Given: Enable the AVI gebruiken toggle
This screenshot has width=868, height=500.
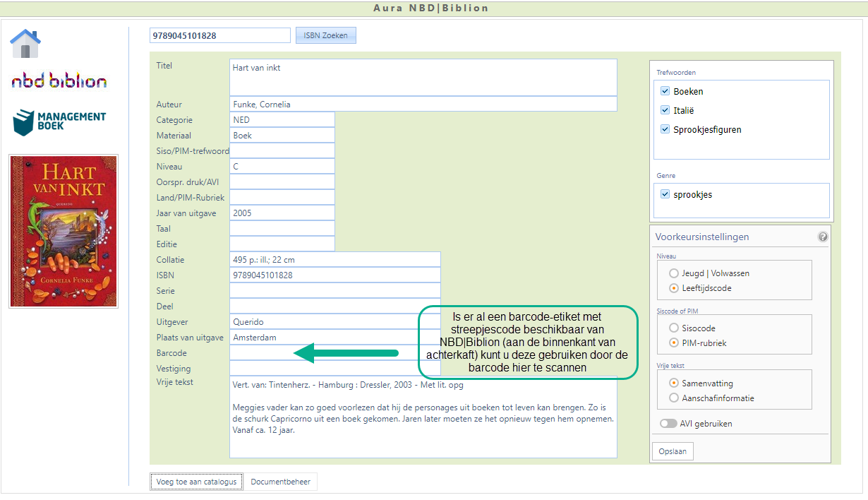Looking at the screenshot, I should (x=668, y=424).
